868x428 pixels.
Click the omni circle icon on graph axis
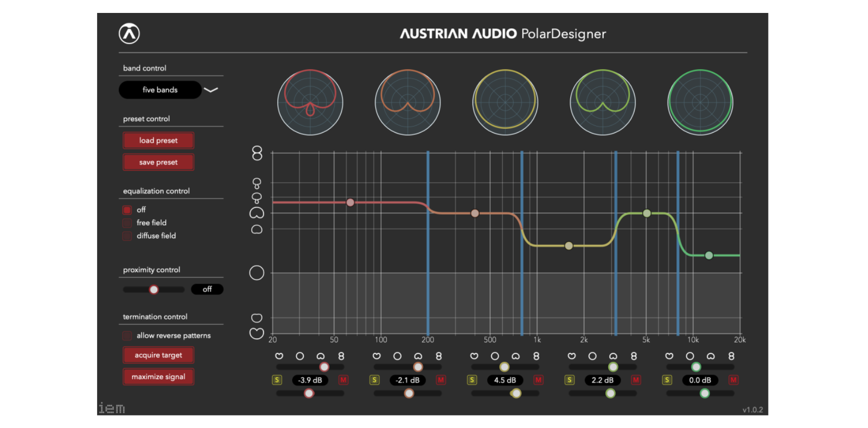pyautogui.click(x=256, y=273)
